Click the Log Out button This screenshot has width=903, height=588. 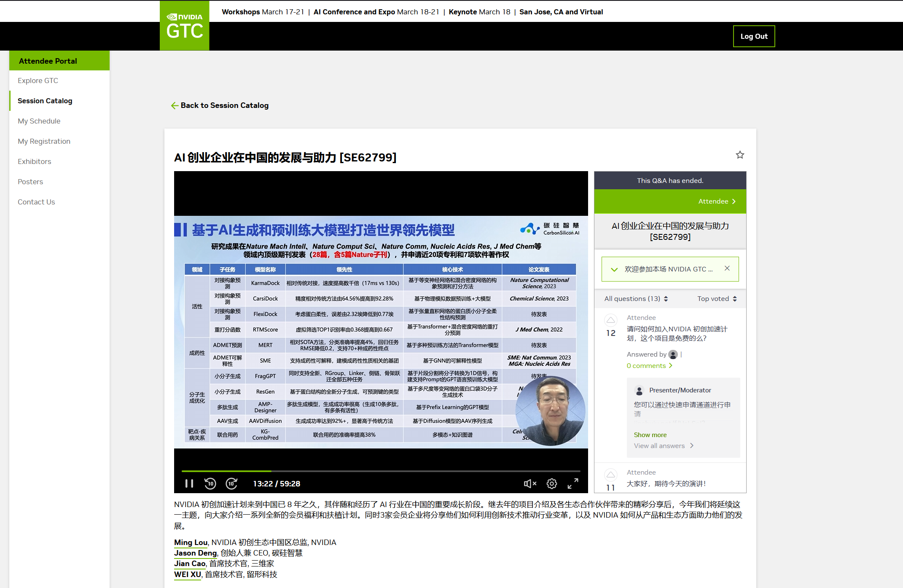click(x=754, y=36)
